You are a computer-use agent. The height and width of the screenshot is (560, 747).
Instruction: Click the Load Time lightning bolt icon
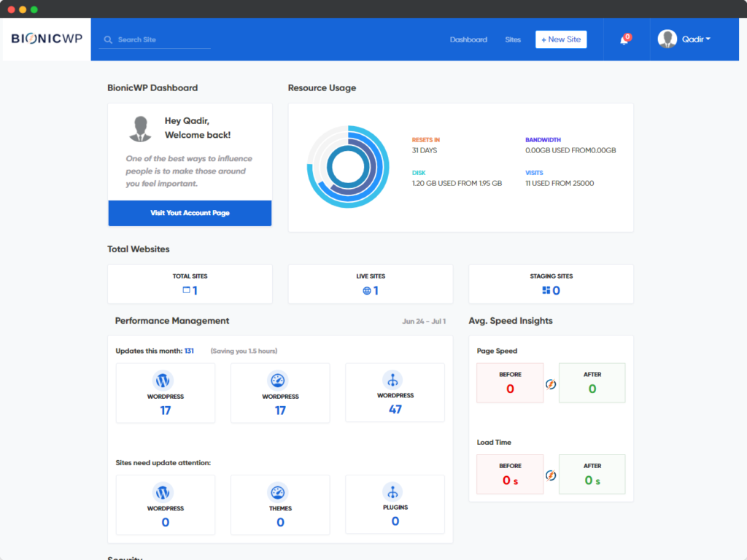point(551,475)
